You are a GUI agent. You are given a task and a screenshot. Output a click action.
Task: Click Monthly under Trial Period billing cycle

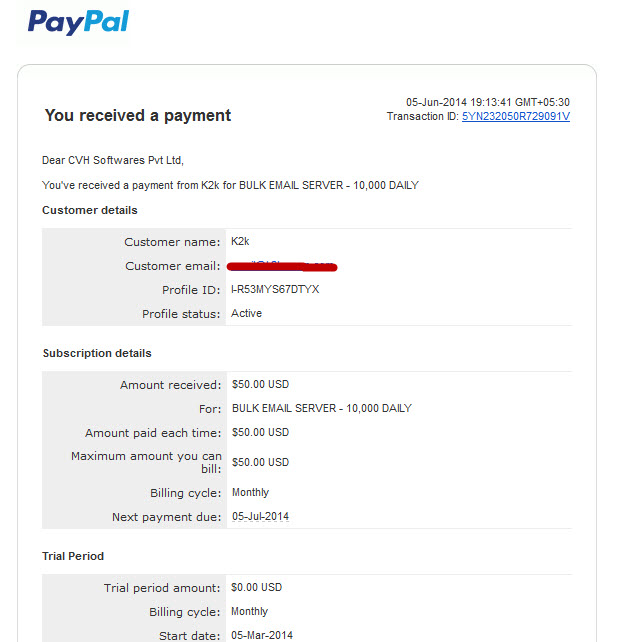coord(249,611)
